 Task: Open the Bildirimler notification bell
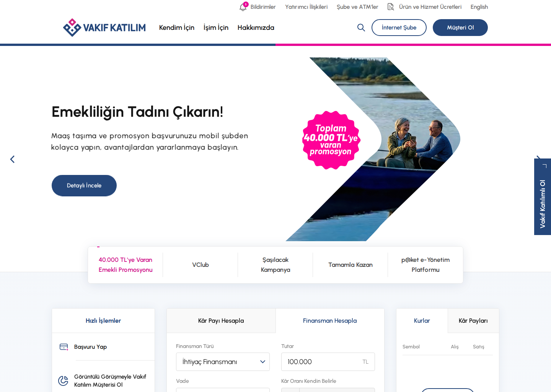[x=243, y=7]
